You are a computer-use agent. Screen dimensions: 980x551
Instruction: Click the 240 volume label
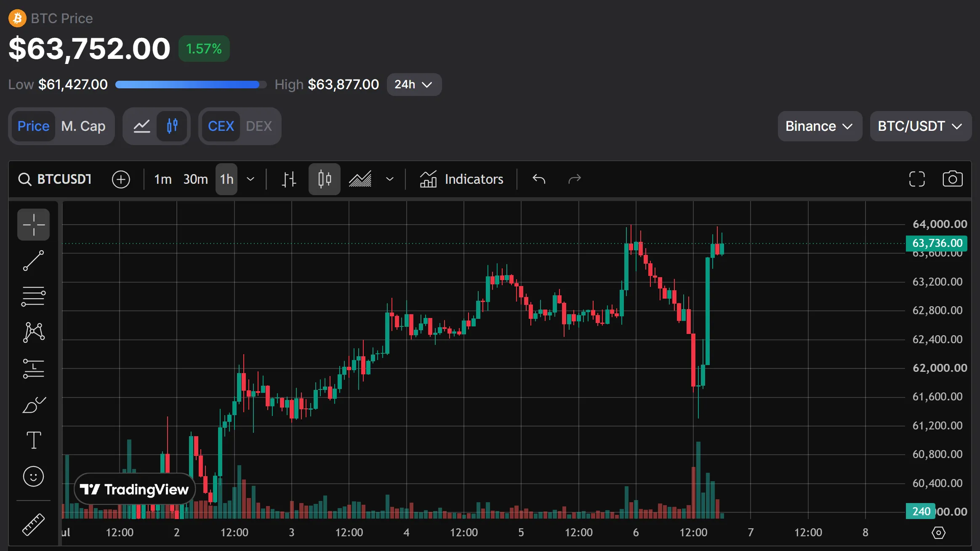[921, 511]
